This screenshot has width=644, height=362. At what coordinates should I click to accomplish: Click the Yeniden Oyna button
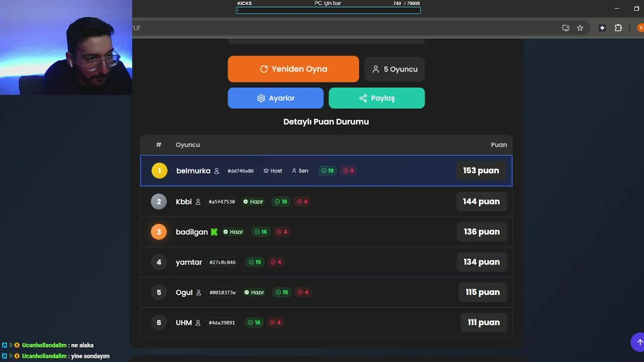[x=293, y=69]
